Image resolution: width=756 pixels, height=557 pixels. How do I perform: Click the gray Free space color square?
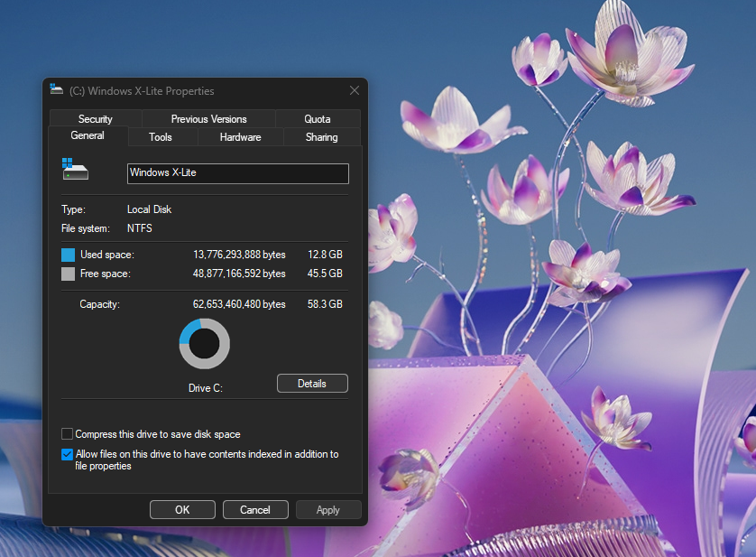point(68,274)
